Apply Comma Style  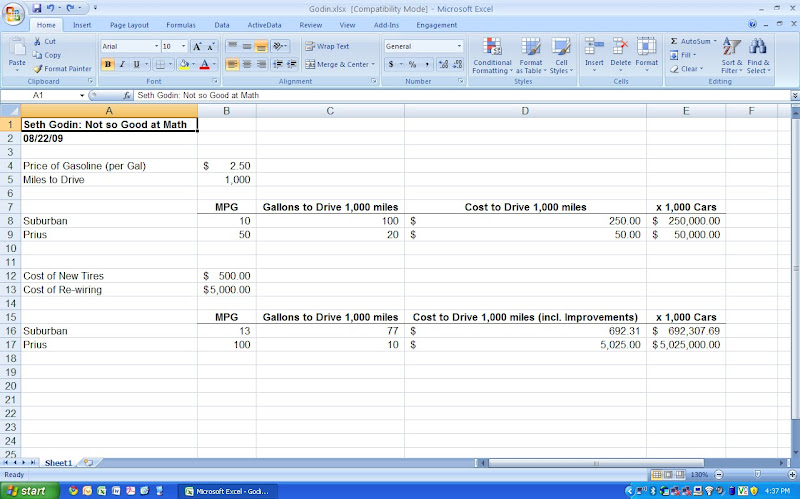tap(427, 64)
